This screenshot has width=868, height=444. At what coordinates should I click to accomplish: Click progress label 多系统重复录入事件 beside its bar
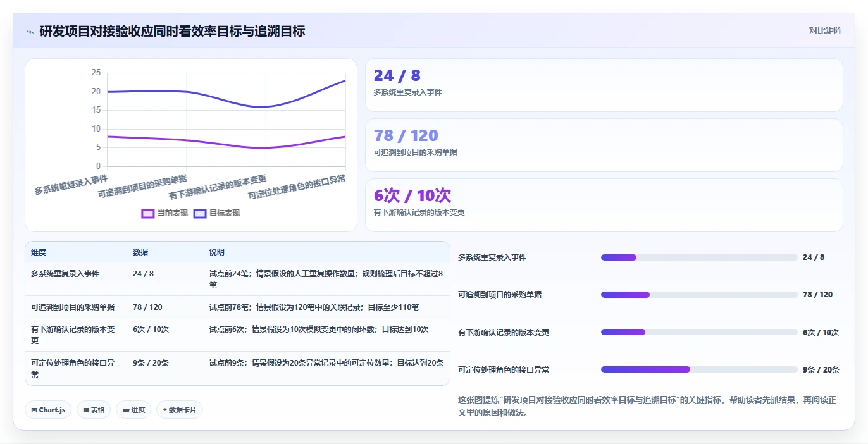coord(492,257)
